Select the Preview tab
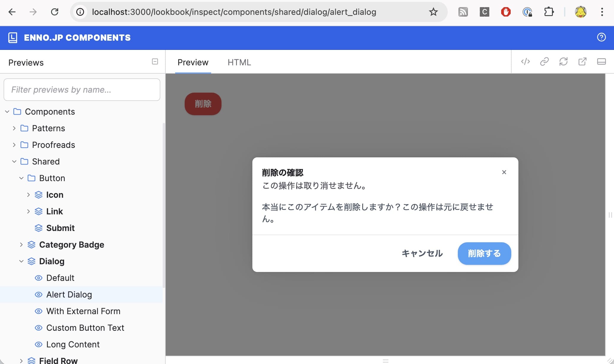 pos(193,62)
